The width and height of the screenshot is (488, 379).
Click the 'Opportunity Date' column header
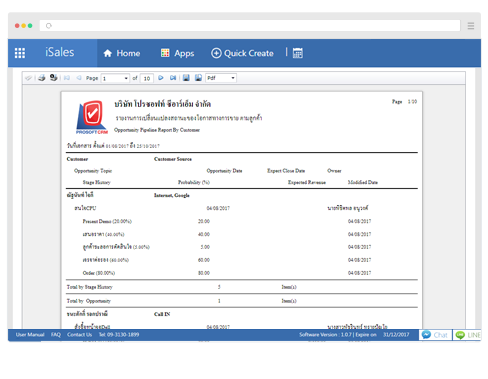pos(224,171)
